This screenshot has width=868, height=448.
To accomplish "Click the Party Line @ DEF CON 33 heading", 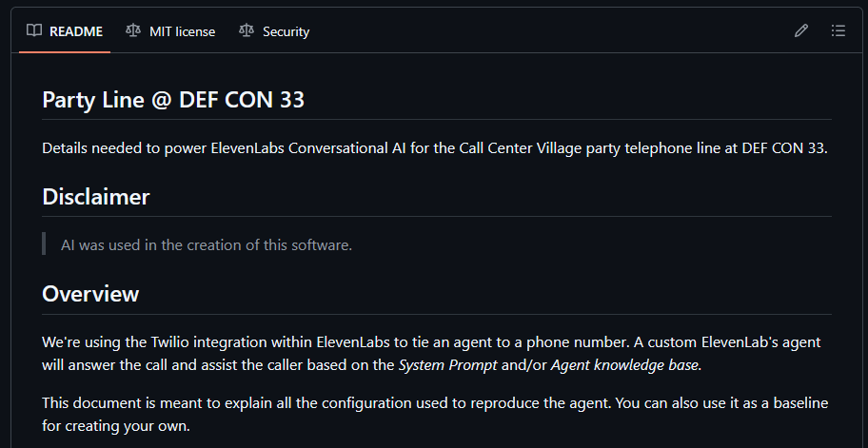I will coord(173,100).
